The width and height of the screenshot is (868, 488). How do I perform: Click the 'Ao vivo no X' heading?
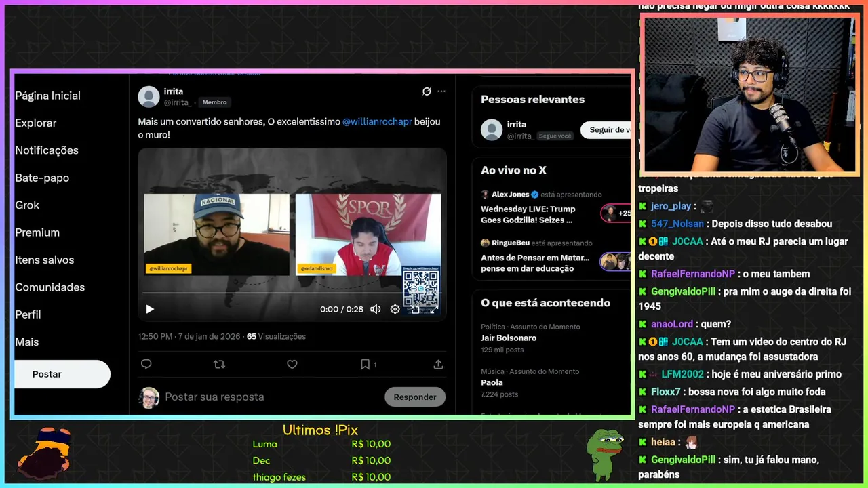513,170
